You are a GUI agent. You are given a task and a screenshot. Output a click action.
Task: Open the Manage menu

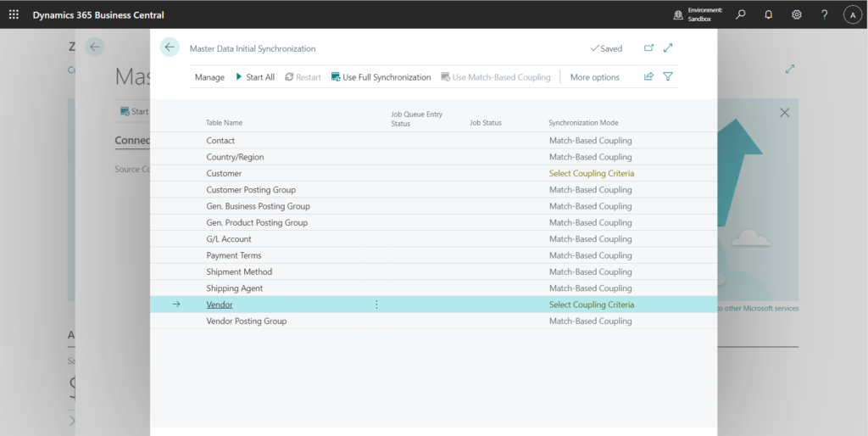click(x=209, y=77)
